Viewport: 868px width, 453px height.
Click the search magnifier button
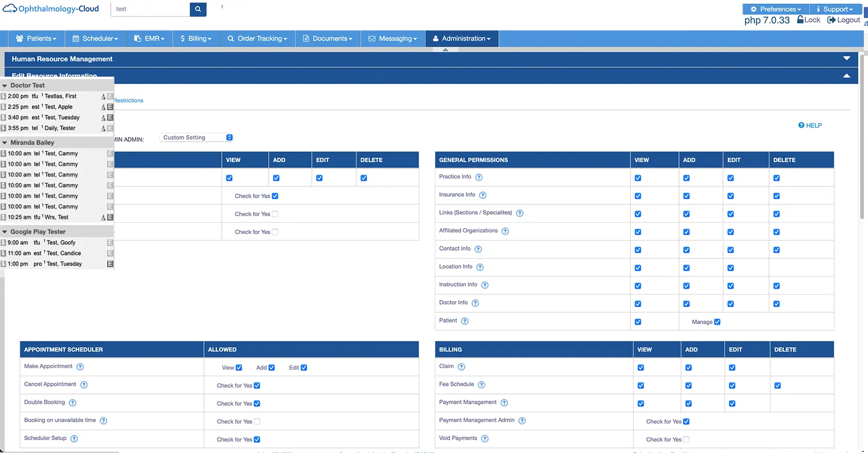coord(198,9)
